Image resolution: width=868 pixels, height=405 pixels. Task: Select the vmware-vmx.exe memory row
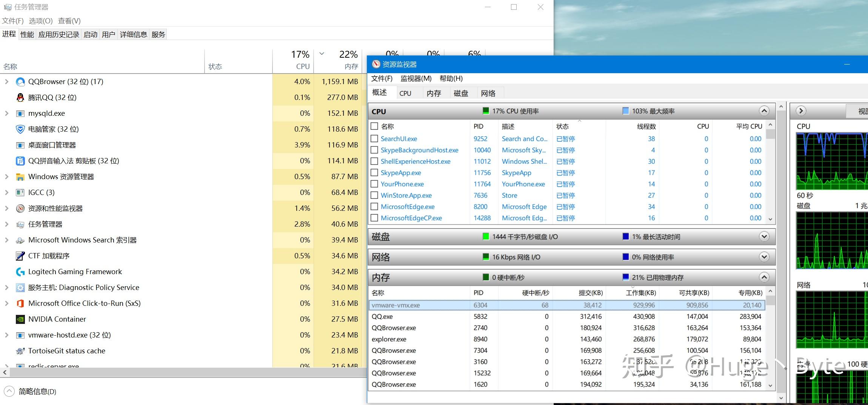(567, 305)
